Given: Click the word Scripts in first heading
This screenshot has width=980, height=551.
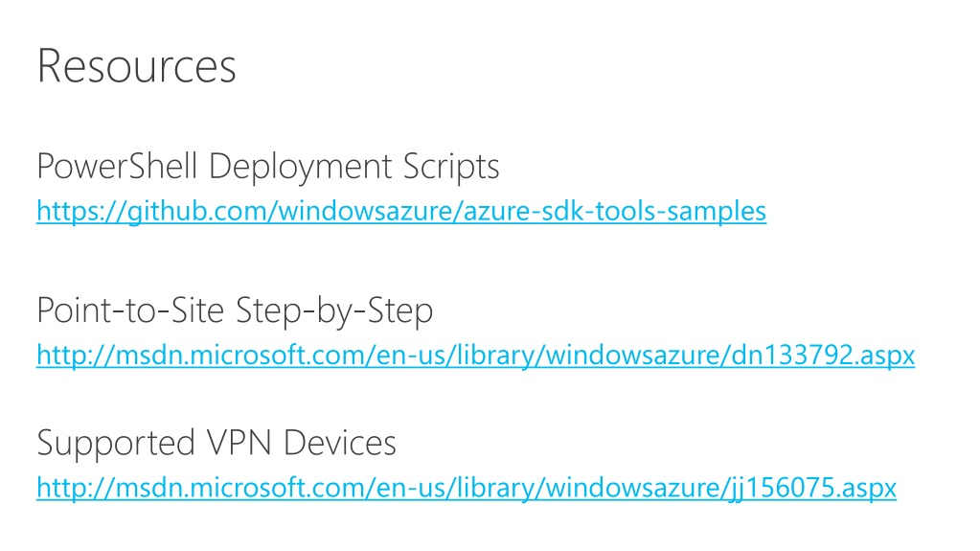Looking at the screenshot, I should [451, 168].
